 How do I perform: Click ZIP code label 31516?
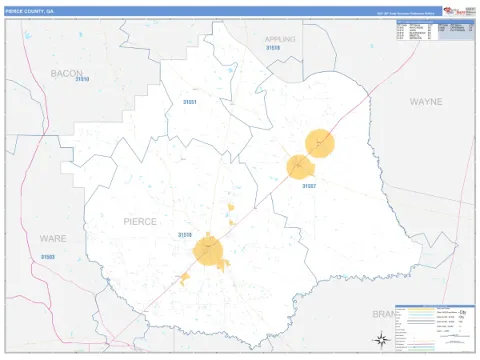[x=185, y=235]
